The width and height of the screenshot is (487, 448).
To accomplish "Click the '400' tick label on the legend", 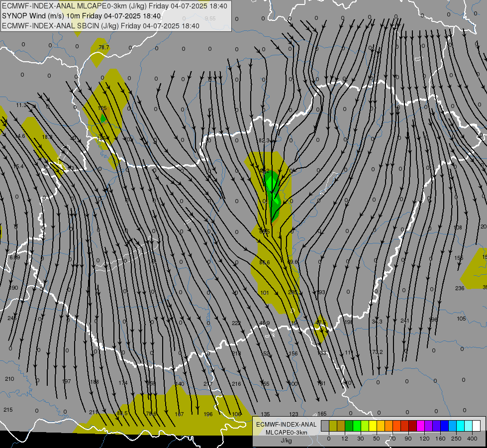I will point(472,439).
